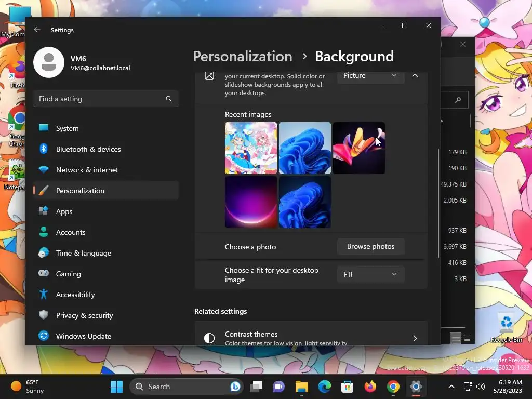Click the search magnifier in Find a setting
The width and height of the screenshot is (532, 399).
[x=169, y=99]
